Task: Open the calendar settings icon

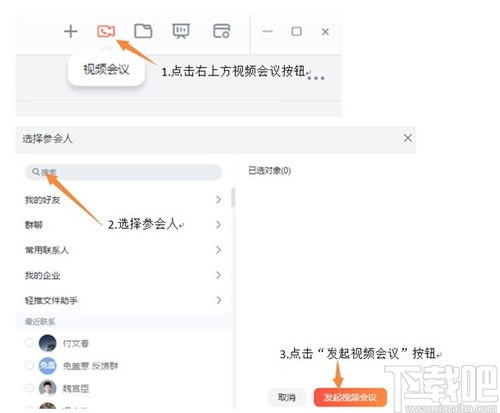Action: 221,31
